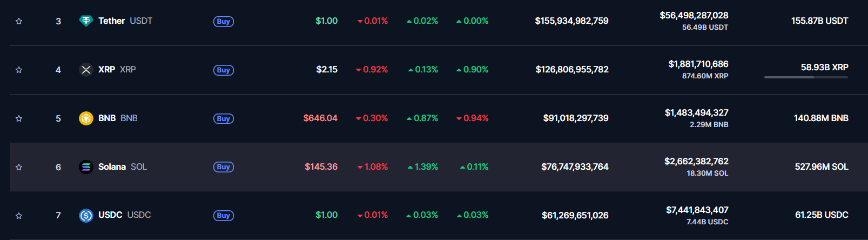Click the XRP coin logo icon
The height and width of the screenshot is (240, 868).
click(86, 70)
